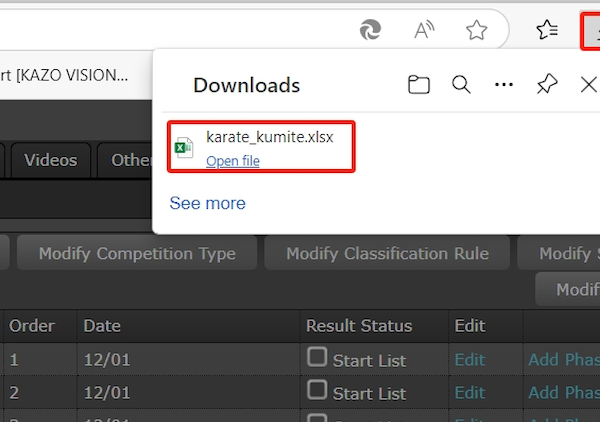
Task: Click the Excel icon of karate_kumite.xlsx
Action: click(x=184, y=148)
